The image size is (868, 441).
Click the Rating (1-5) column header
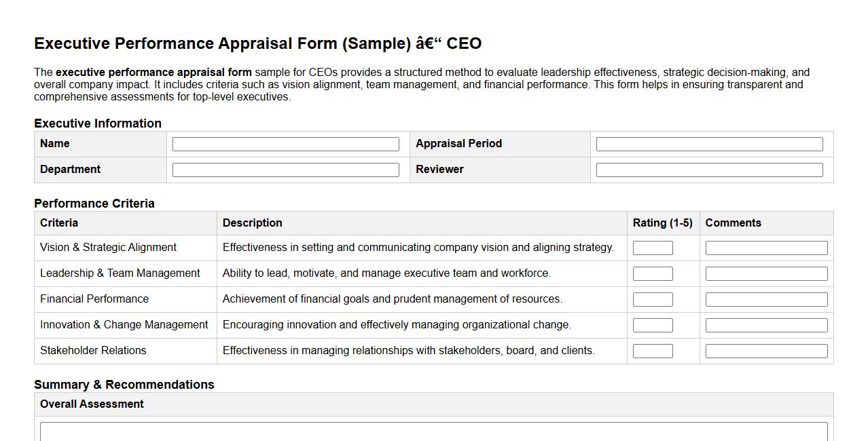tap(662, 223)
